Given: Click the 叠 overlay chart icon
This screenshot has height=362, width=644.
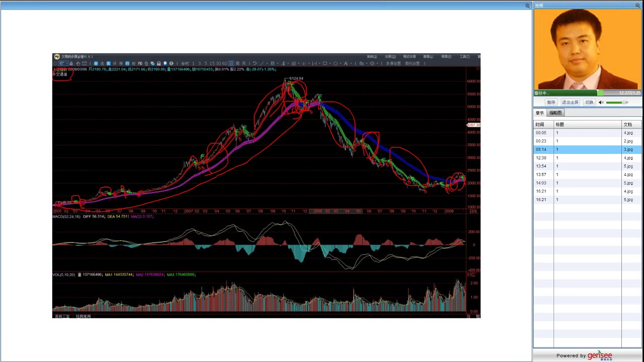Looking at the screenshot, I should click(x=71, y=63).
